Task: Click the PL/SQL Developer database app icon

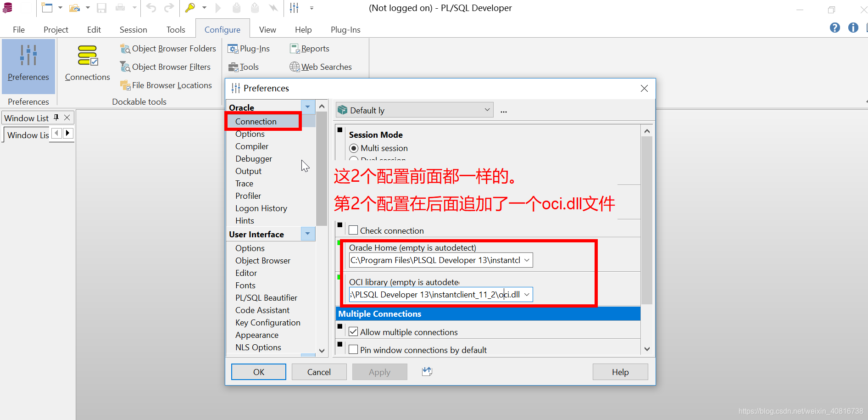Action: tap(8, 8)
